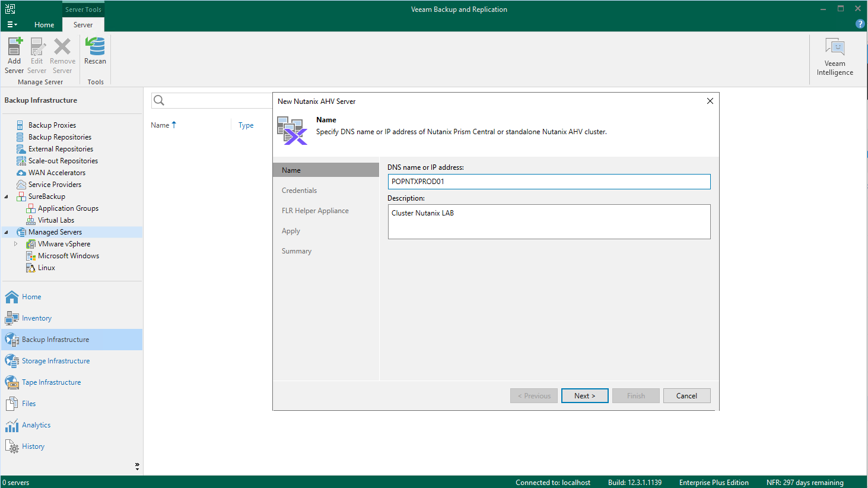Click '0 servers' status bar text

tap(16, 483)
